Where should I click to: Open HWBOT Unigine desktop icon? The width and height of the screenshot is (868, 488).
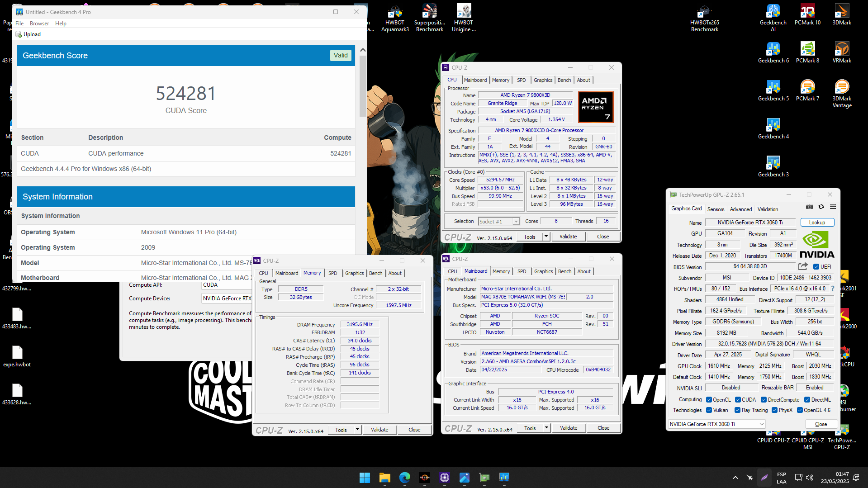tap(464, 18)
